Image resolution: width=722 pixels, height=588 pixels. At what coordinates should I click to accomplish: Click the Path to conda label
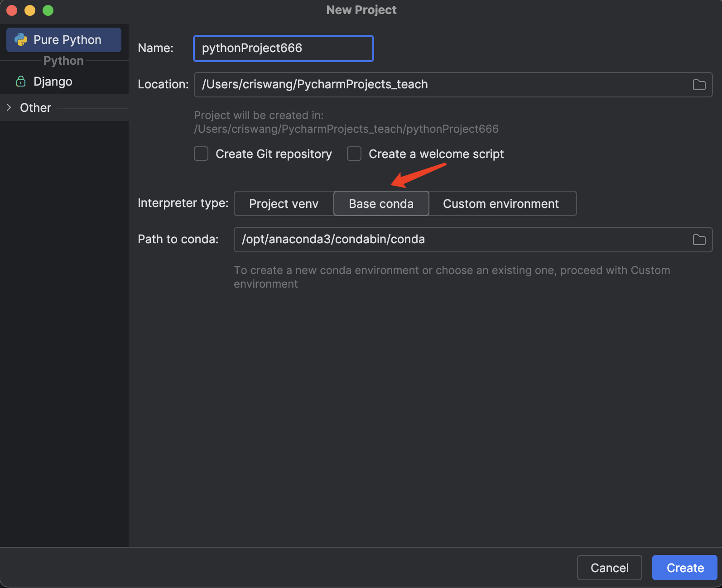(178, 239)
